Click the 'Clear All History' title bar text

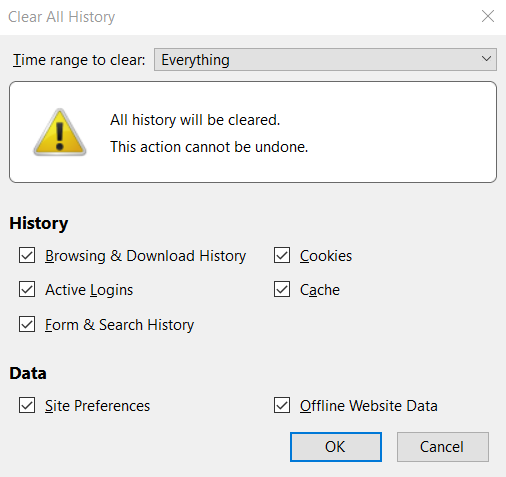(62, 17)
